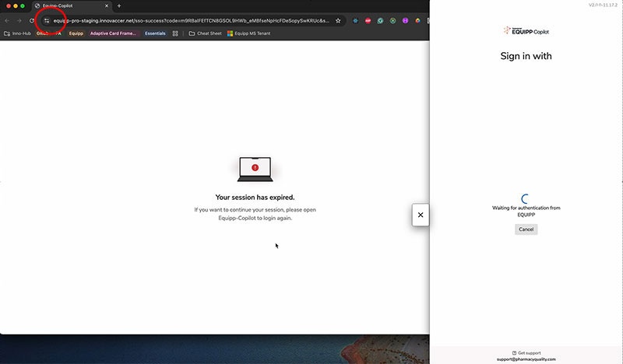Click the yellow minimize window button

pyautogui.click(x=16, y=6)
